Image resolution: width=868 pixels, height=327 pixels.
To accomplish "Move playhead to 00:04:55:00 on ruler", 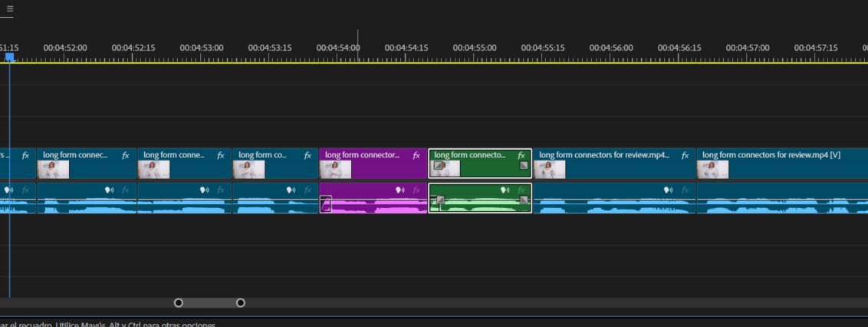I will [475, 48].
